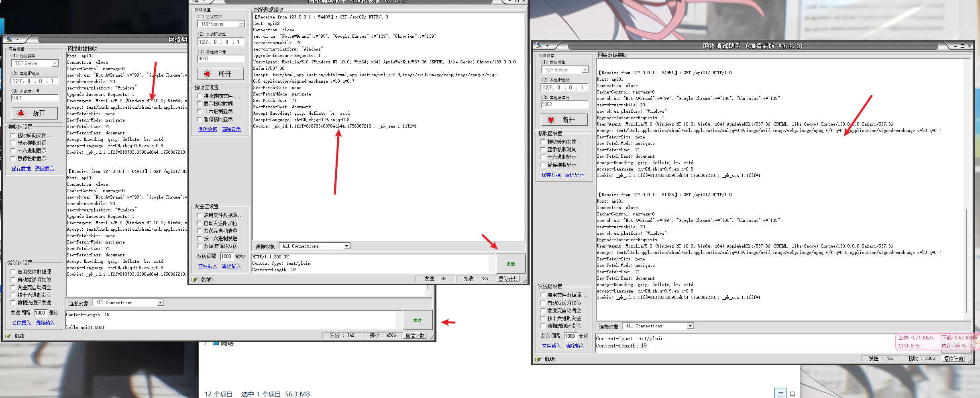
Task: Click the app menu icon in port 9002 window title bar
Action: (x=539, y=46)
